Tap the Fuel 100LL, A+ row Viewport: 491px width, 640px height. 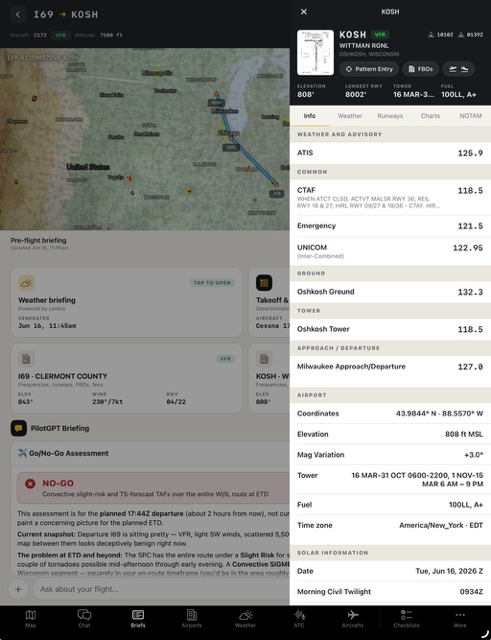point(390,505)
